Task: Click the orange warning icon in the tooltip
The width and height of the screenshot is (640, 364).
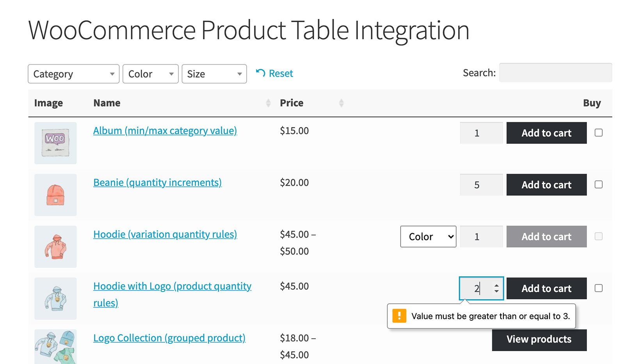Action: point(399,316)
